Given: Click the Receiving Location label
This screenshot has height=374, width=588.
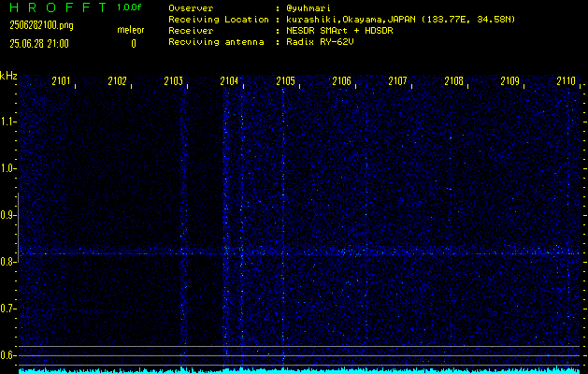Looking at the screenshot, I should tap(218, 20).
